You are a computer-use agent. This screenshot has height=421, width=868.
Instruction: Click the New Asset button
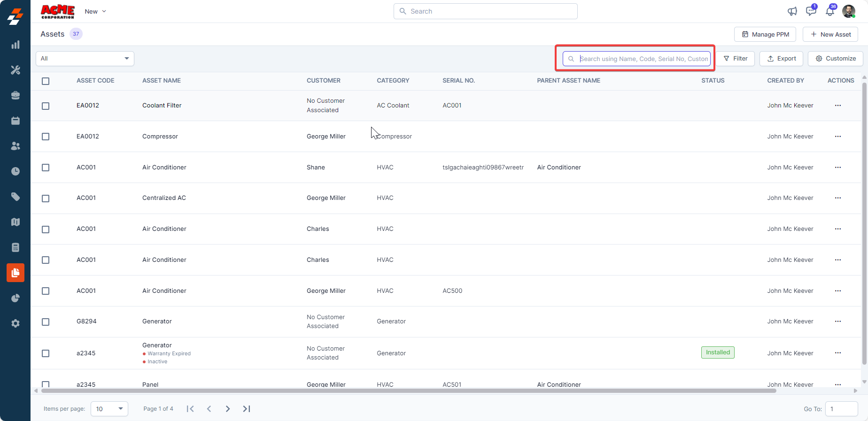point(830,34)
